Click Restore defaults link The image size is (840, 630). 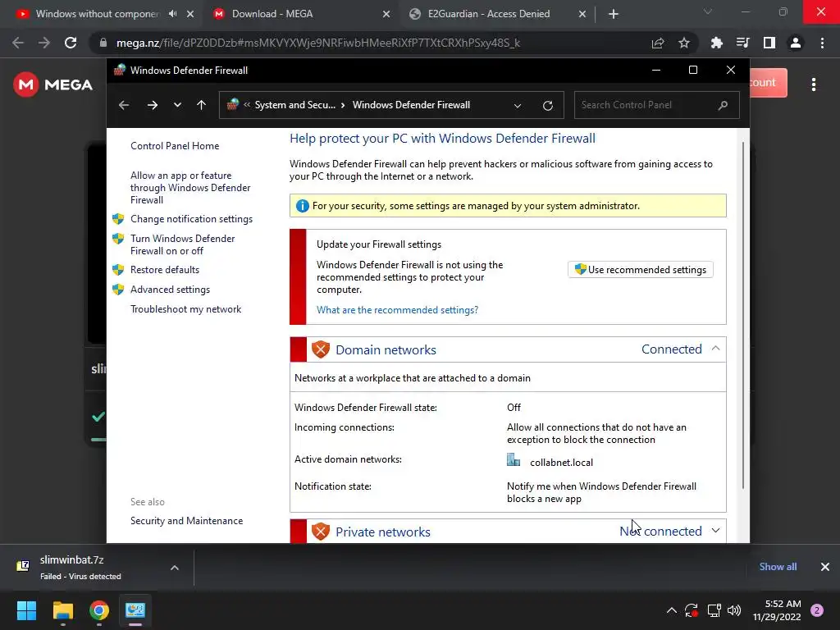(x=165, y=269)
